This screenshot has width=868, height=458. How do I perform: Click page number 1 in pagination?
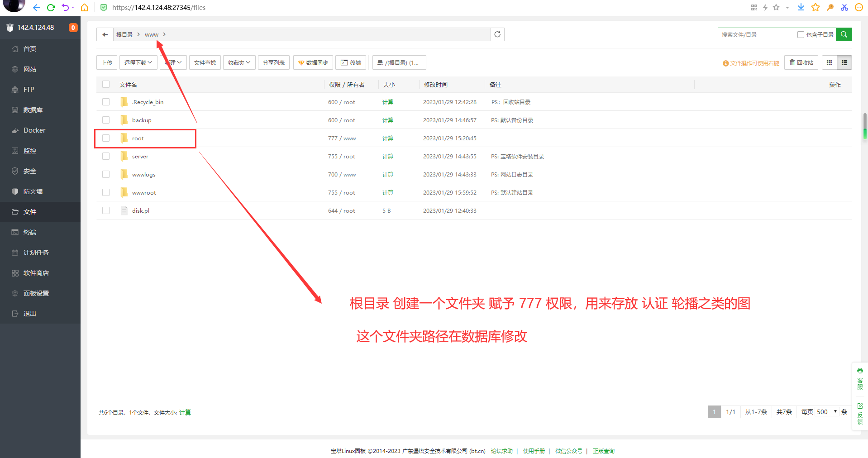pyautogui.click(x=714, y=412)
